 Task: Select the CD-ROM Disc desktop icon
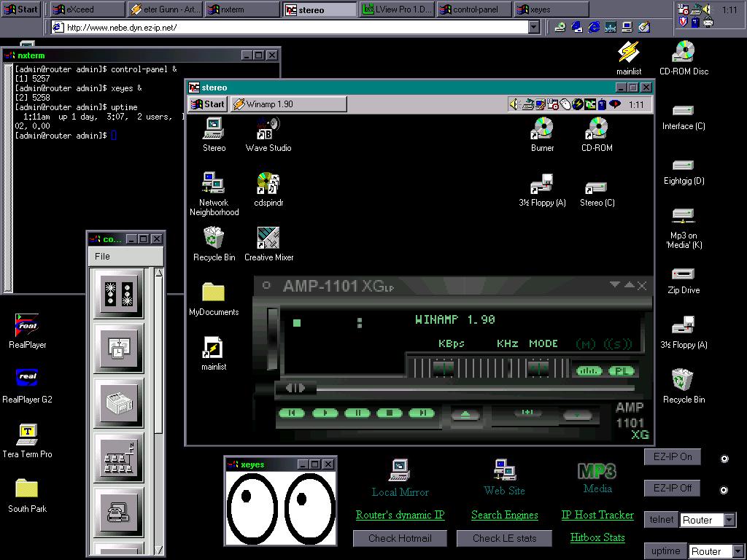click(x=684, y=58)
